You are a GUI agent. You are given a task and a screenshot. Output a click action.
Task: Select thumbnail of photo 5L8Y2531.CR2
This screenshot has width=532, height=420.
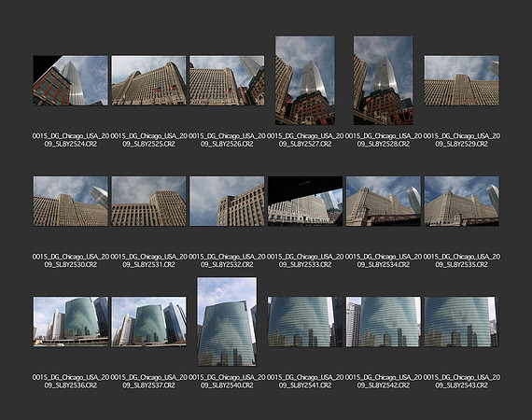click(x=148, y=202)
